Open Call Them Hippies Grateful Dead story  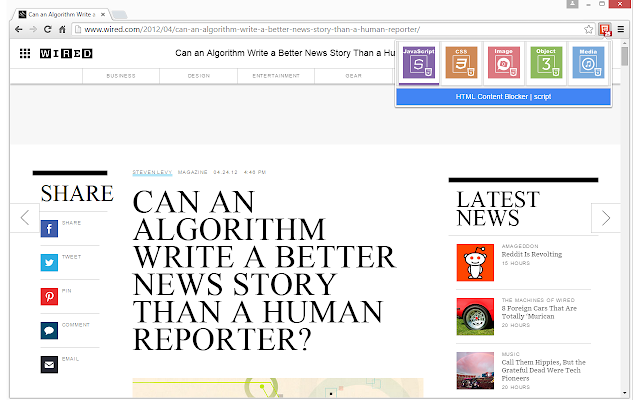click(543, 370)
